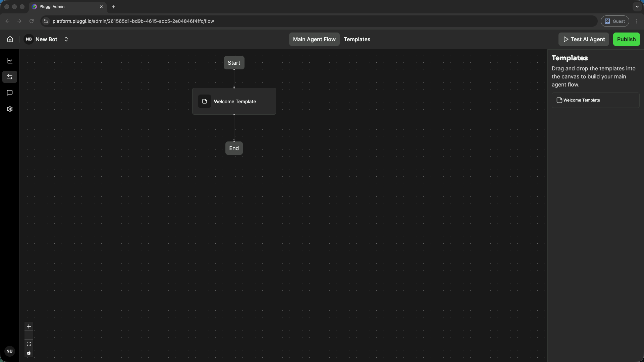644x362 pixels.
Task: Open Chrome's three-dot menu
Action: click(637, 21)
